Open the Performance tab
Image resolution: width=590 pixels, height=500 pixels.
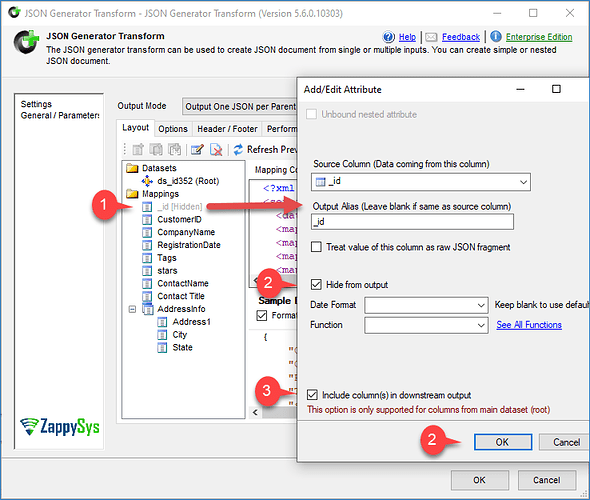[x=280, y=129]
